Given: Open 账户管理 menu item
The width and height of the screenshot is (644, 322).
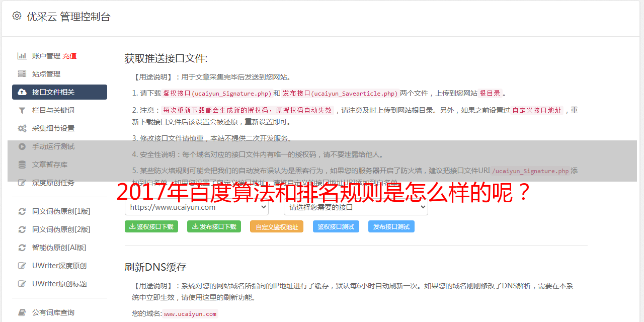Looking at the screenshot, I should tap(46, 56).
